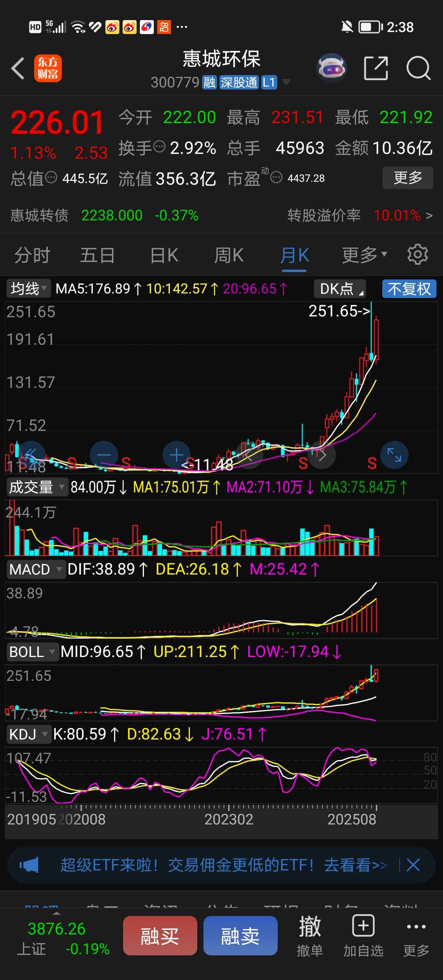Select 月K tab

tap(295, 255)
